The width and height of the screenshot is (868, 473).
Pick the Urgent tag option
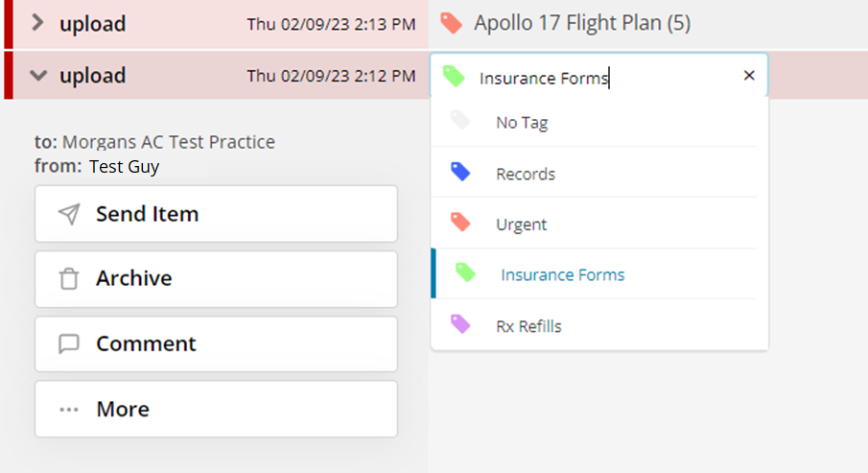522,225
